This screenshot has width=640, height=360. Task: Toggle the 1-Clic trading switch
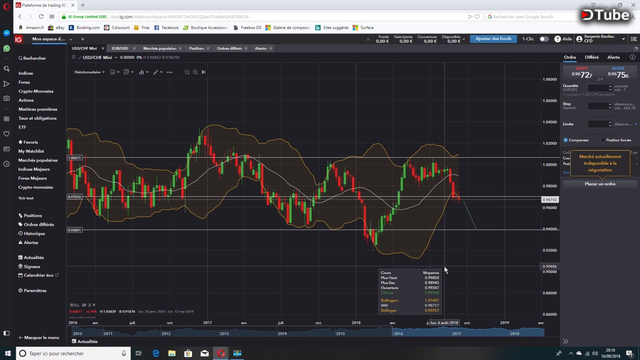pyautogui.click(x=544, y=39)
